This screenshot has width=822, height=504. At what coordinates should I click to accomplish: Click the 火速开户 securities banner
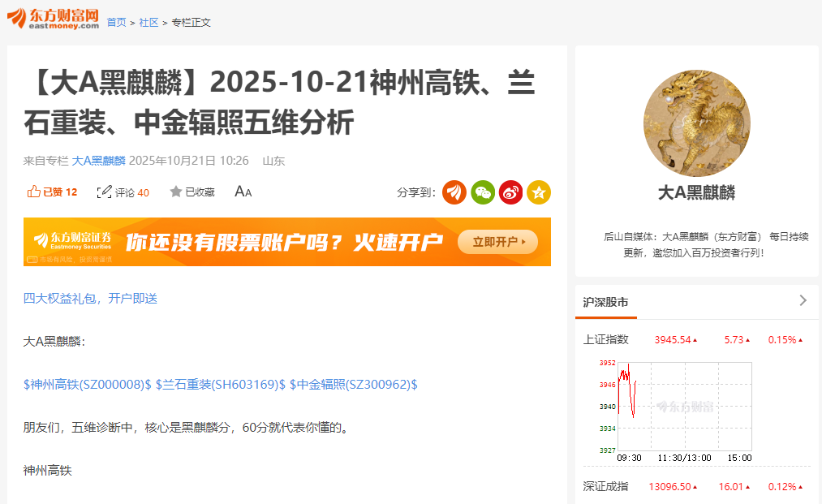(287, 242)
